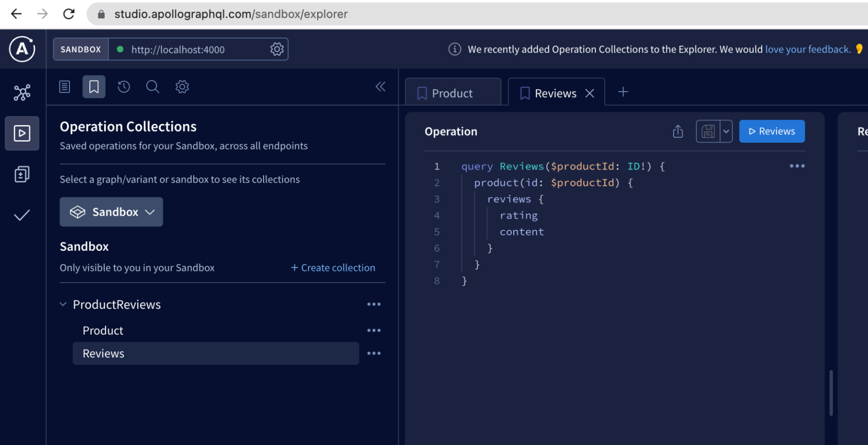Click the info icon in announcement banner
The width and height of the screenshot is (868, 445).
click(455, 49)
